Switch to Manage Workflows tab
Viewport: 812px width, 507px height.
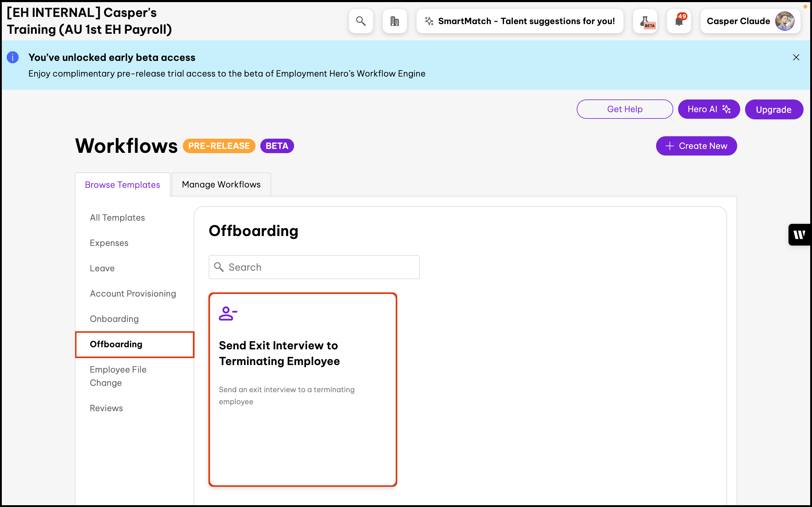point(221,184)
